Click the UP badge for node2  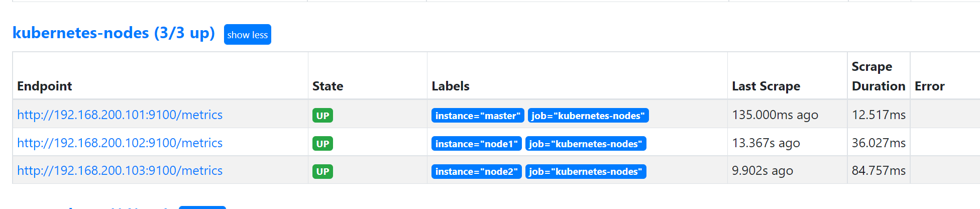[x=322, y=171]
